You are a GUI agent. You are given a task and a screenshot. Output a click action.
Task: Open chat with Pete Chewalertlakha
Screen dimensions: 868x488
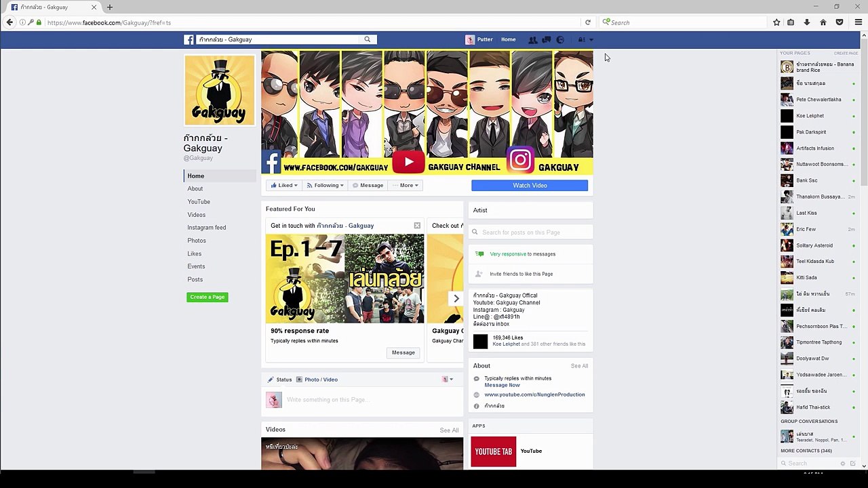click(x=818, y=100)
